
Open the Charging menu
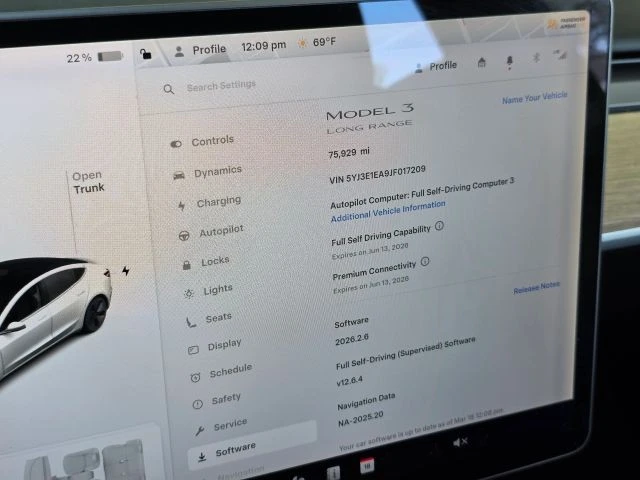(209, 202)
